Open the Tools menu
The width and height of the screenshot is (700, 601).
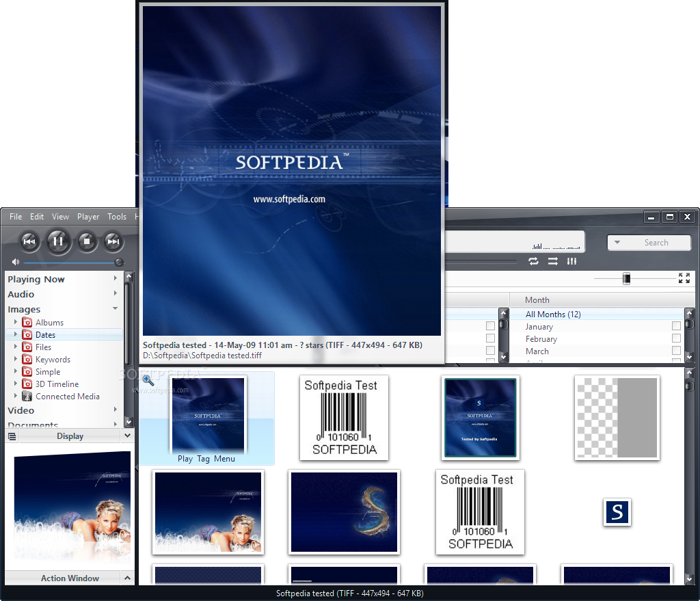coord(117,217)
